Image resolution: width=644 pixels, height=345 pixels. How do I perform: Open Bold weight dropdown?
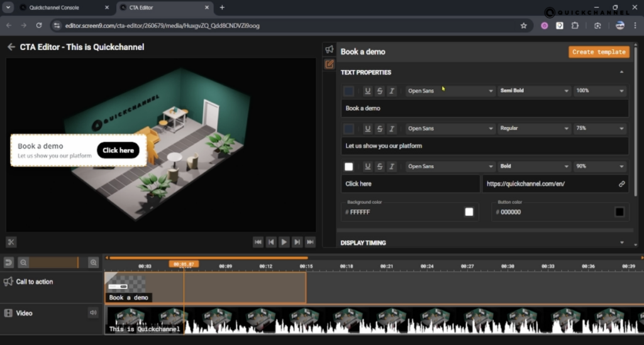click(x=534, y=166)
